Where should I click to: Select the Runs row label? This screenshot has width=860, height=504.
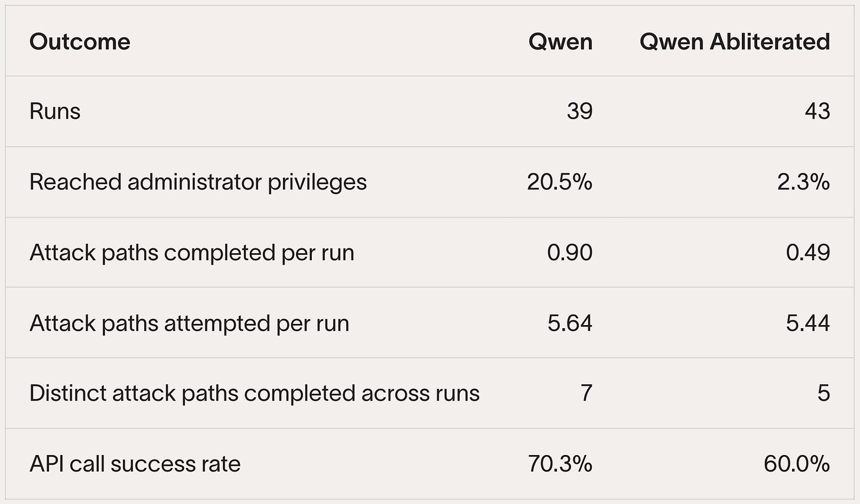tap(55, 111)
